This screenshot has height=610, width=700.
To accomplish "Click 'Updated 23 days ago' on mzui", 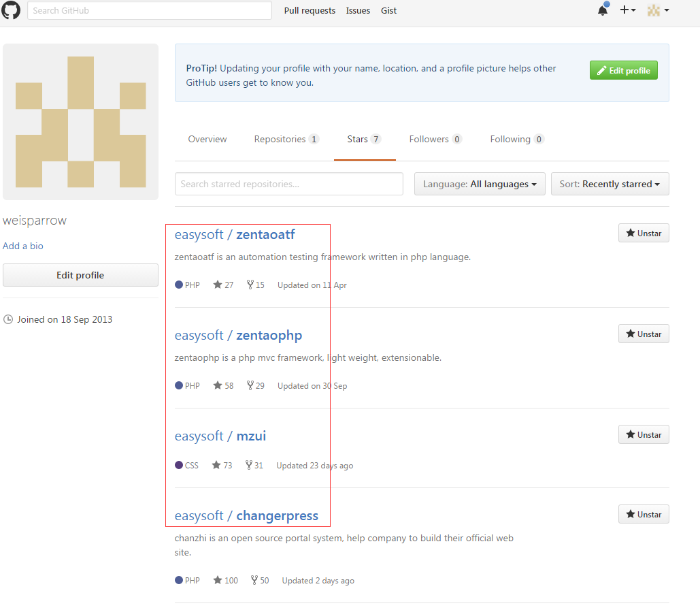I will pos(315,466).
